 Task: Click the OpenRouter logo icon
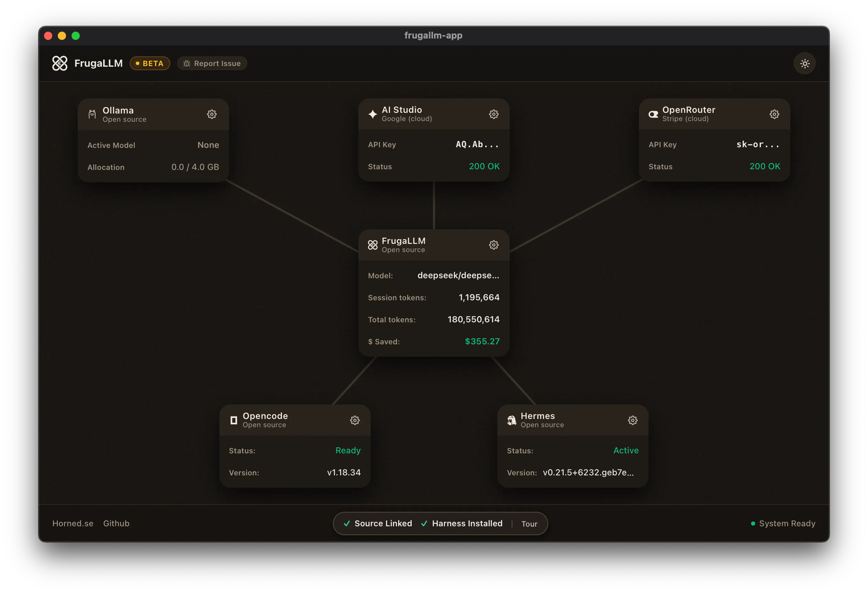(653, 114)
